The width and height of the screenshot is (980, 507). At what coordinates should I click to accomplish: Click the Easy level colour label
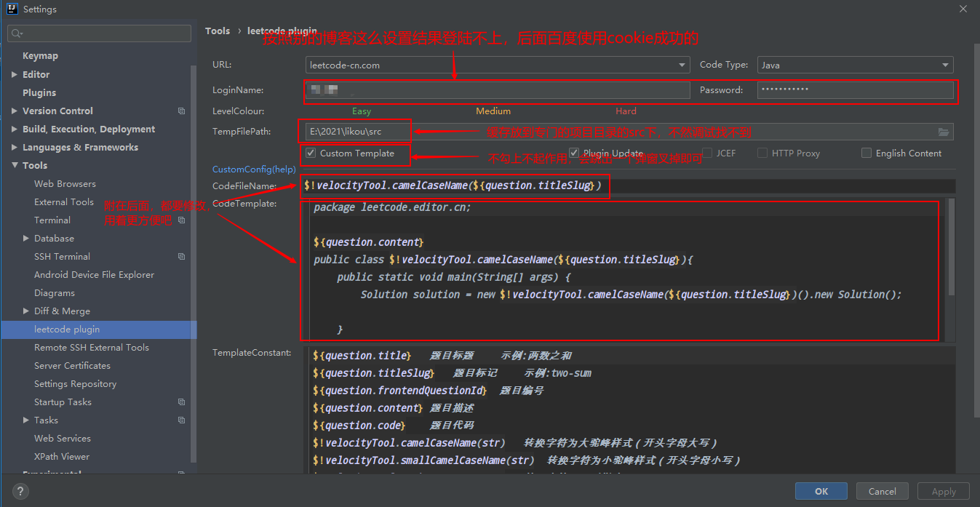click(x=362, y=111)
